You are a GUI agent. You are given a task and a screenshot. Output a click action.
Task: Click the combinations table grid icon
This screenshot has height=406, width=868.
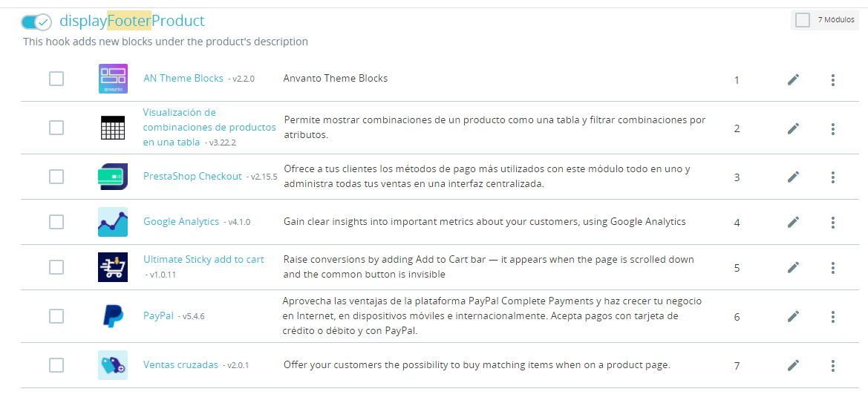click(113, 128)
